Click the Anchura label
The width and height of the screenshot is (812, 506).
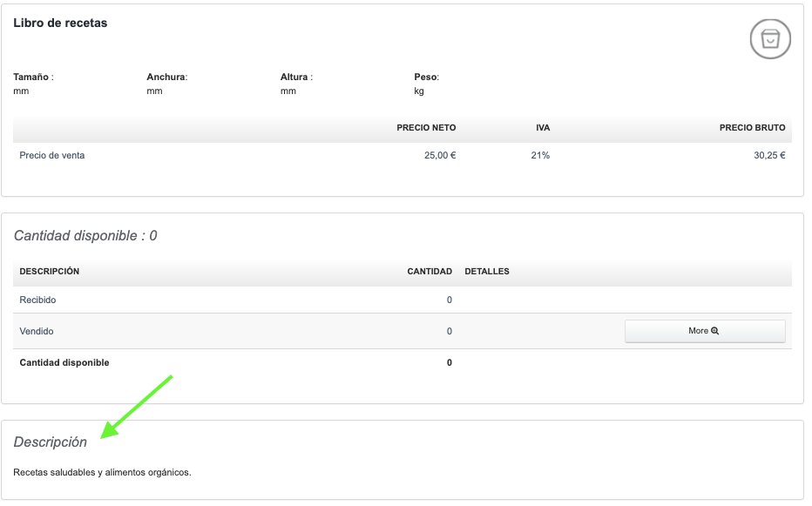pyautogui.click(x=166, y=77)
